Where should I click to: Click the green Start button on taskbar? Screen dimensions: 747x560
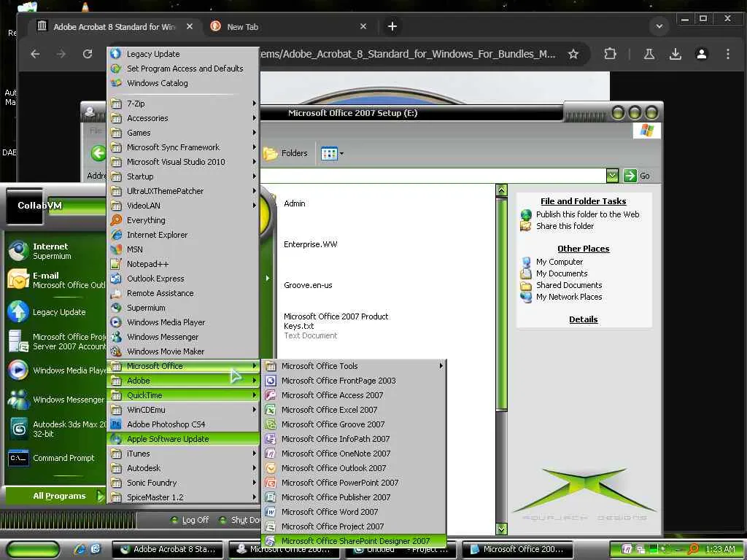click(34, 549)
